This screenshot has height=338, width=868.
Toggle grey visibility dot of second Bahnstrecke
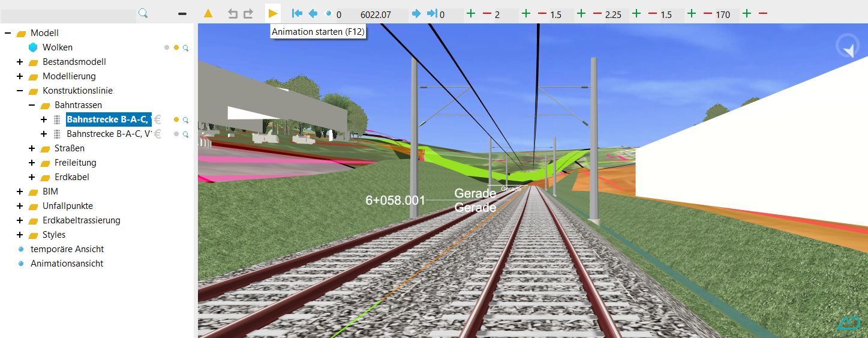176,134
